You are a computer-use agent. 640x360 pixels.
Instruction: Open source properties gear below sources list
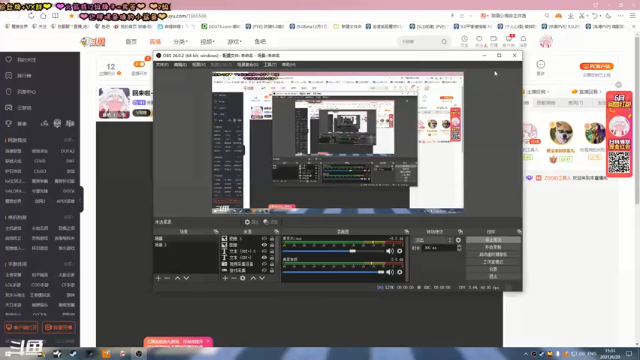(x=243, y=278)
